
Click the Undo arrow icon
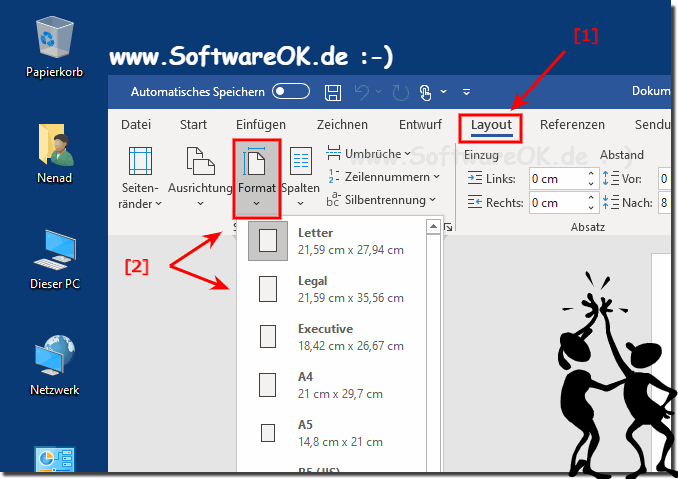pos(361,92)
